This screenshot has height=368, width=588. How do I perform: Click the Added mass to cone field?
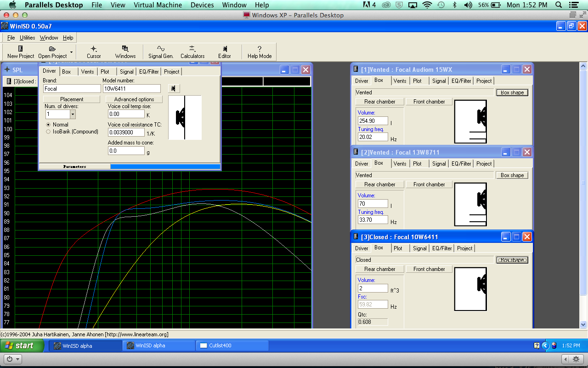(x=126, y=150)
